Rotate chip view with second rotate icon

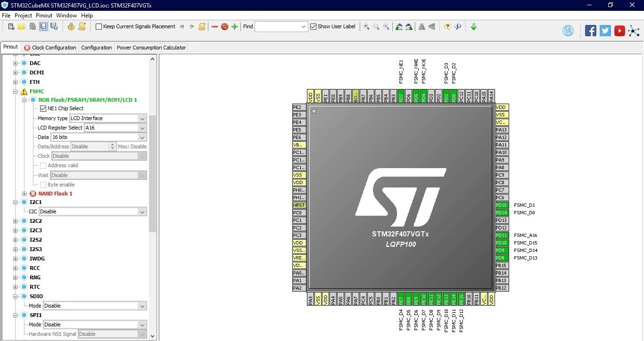[409, 27]
